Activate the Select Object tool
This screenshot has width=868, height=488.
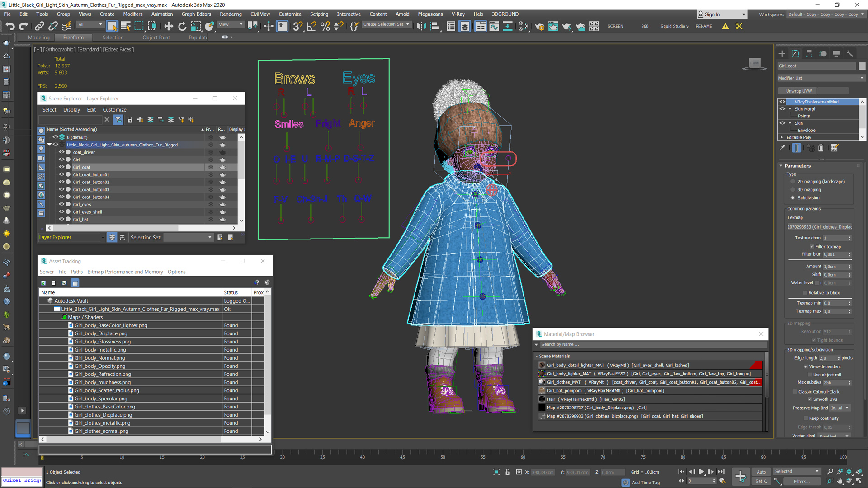point(112,26)
